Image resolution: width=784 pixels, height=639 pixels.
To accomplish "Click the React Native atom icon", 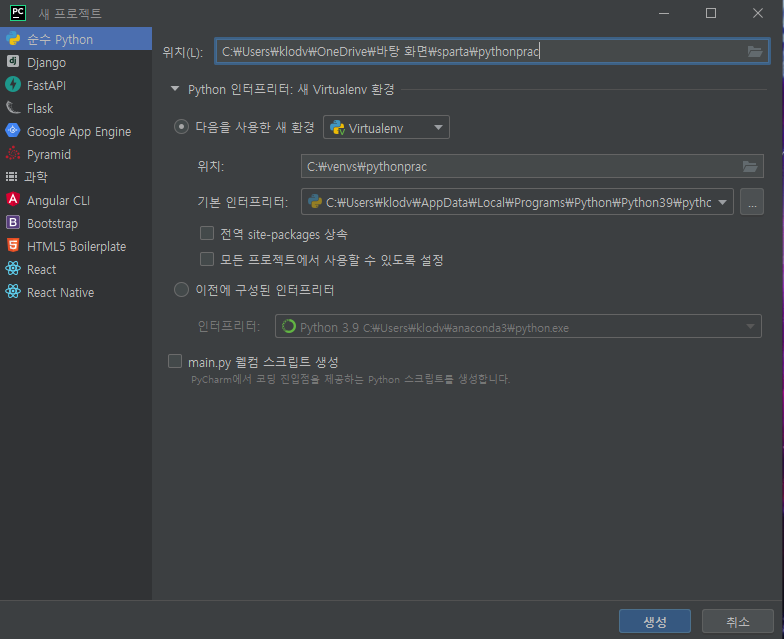I will click(13, 292).
